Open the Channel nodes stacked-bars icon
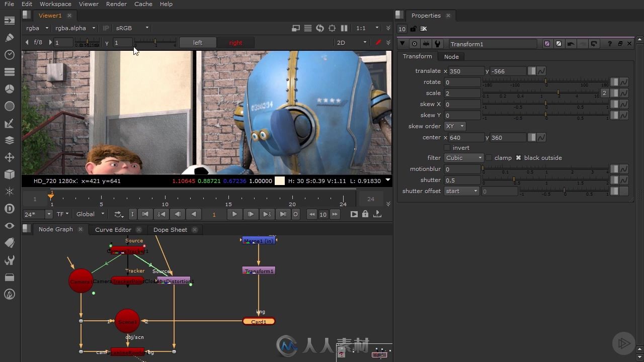 (10, 72)
